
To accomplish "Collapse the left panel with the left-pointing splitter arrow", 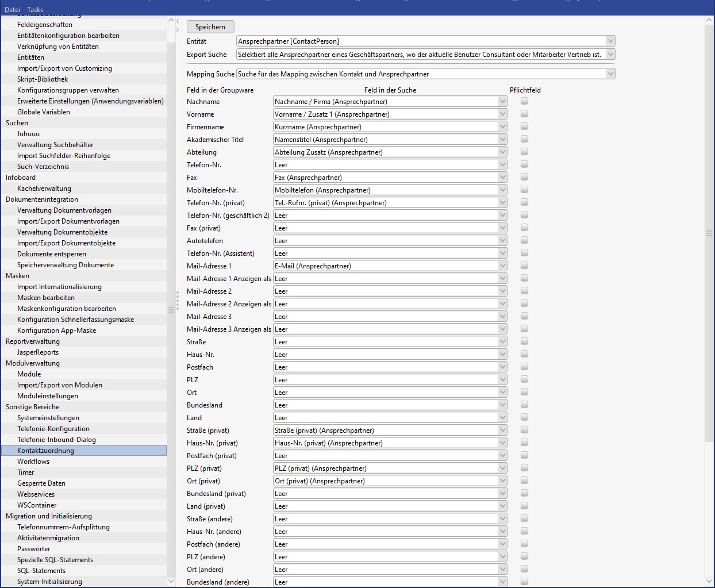I will tap(178, 21).
